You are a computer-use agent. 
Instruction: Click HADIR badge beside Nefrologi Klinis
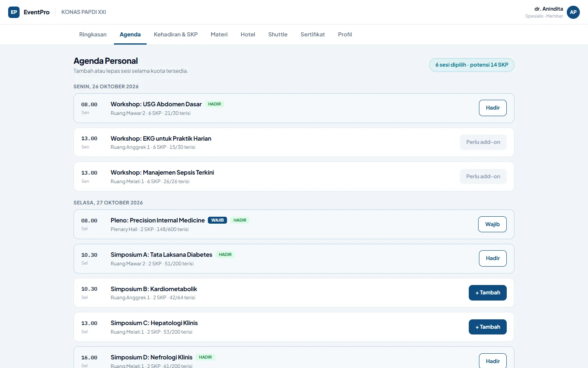205,357
